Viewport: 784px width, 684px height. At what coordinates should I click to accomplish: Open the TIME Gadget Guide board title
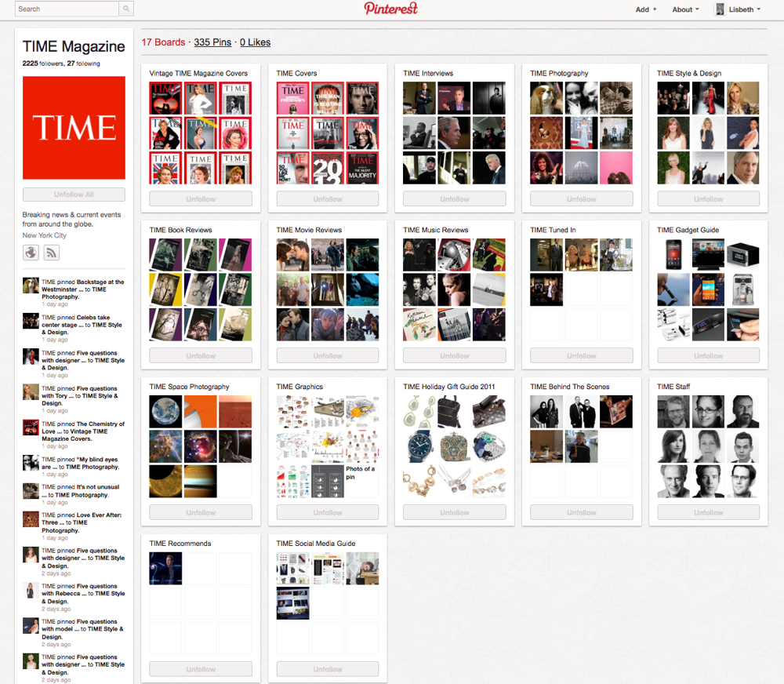[688, 230]
